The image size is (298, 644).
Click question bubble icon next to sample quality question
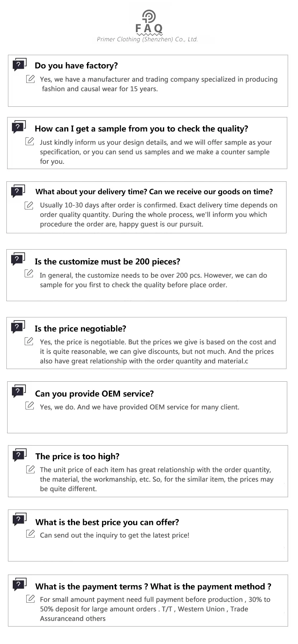[19, 127]
